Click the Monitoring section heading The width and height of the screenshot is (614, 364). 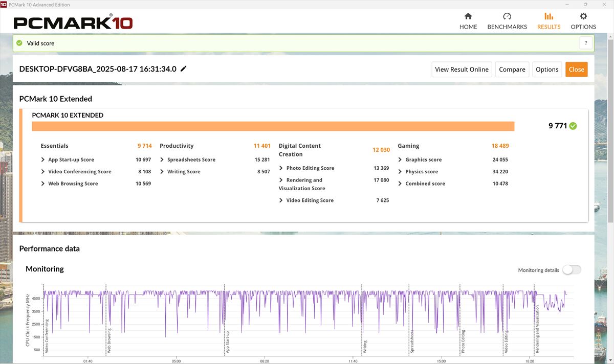[45, 269]
